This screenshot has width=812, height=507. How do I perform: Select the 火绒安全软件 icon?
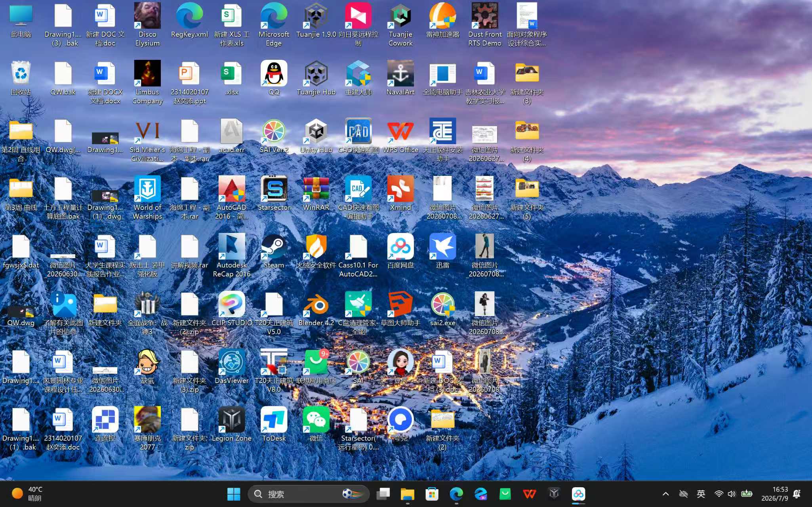[316, 251]
